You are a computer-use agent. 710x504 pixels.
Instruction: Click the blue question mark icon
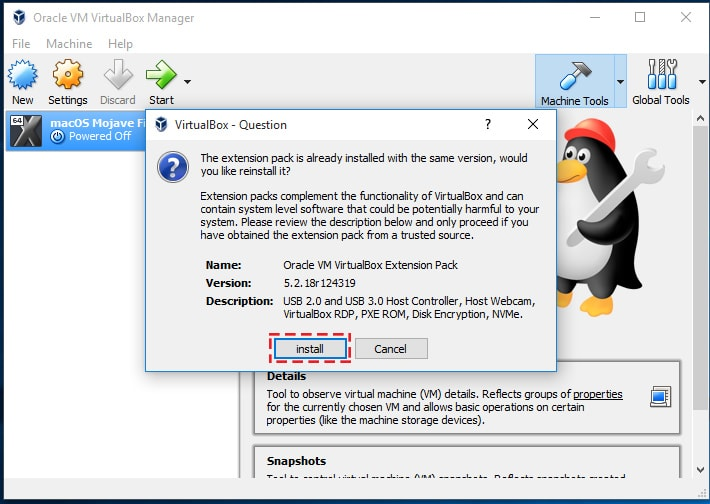173,167
